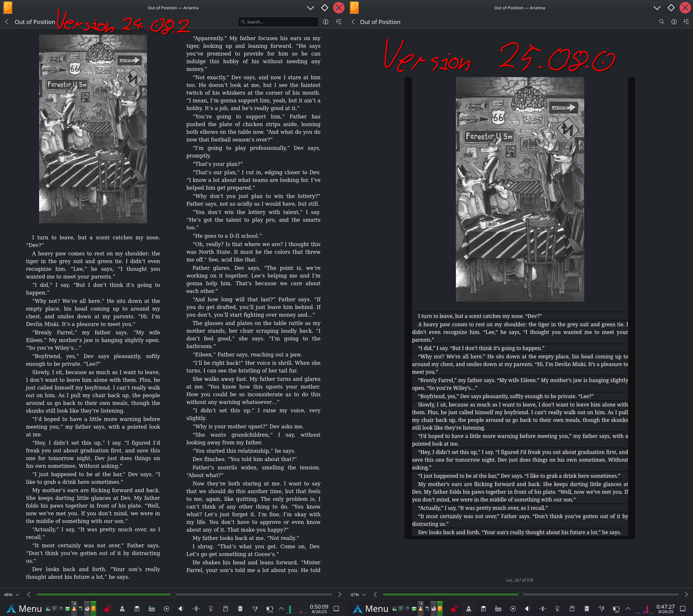
Task: Open table of contents in right window
Action: point(686,22)
